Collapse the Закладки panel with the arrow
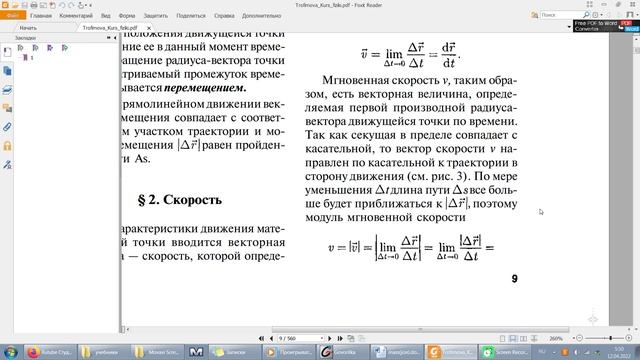This screenshot has height=360, width=640. pyautogui.click(x=115, y=38)
